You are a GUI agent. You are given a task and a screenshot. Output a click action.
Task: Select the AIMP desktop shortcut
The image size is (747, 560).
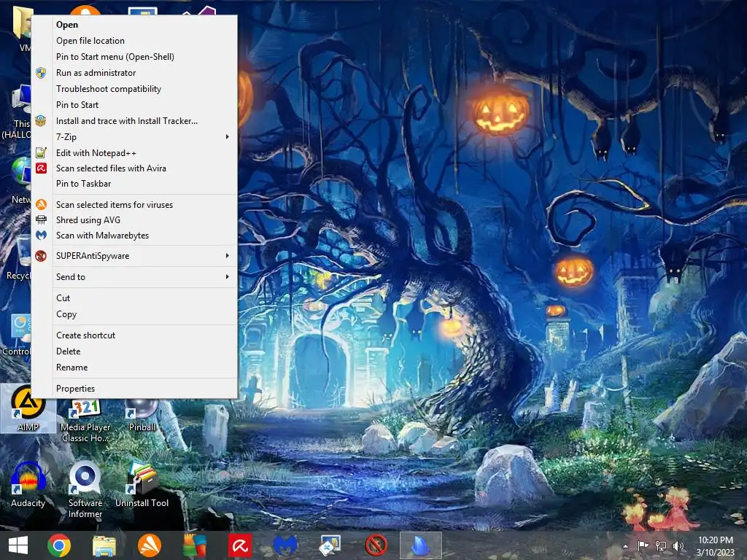pos(28,408)
